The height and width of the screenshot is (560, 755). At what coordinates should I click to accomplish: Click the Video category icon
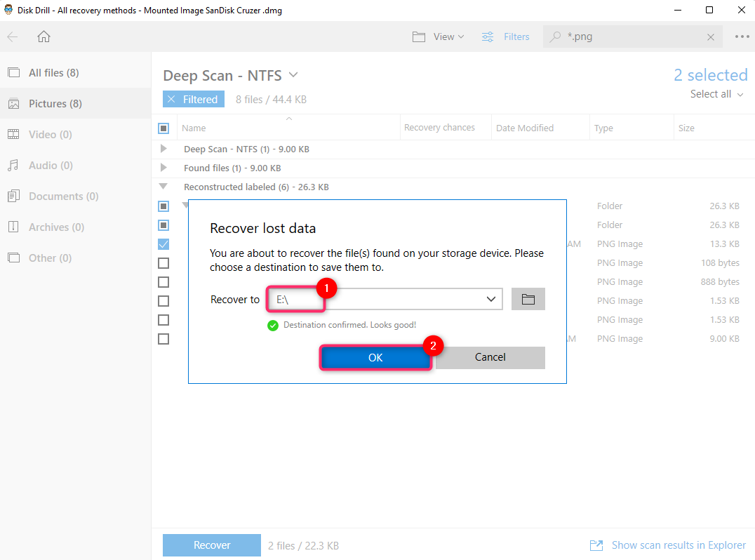[x=14, y=134]
